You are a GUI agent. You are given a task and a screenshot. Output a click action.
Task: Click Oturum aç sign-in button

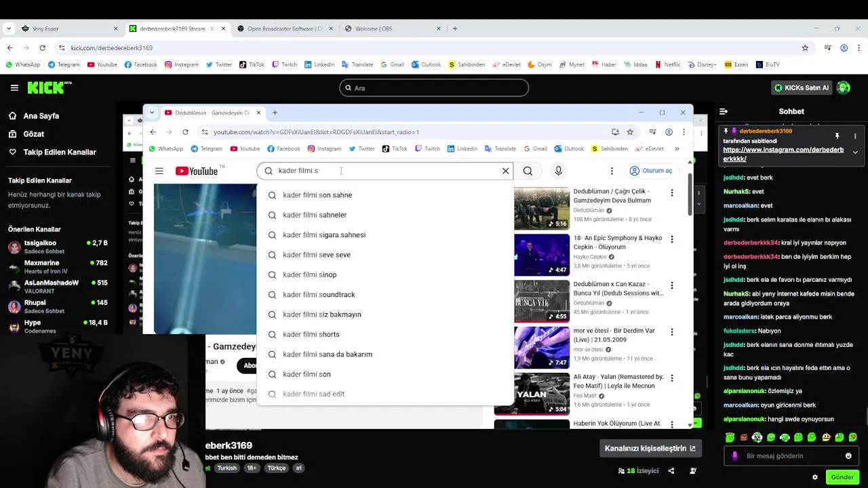tap(650, 171)
